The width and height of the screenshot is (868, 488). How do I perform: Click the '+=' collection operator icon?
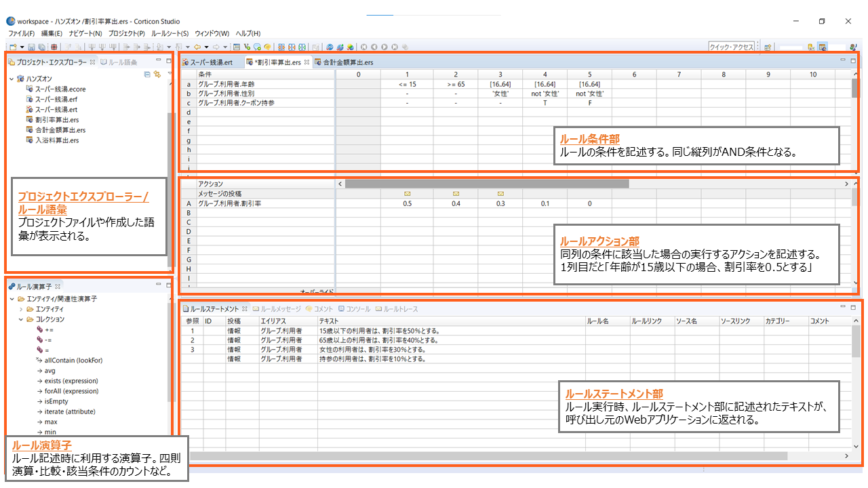pos(40,329)
